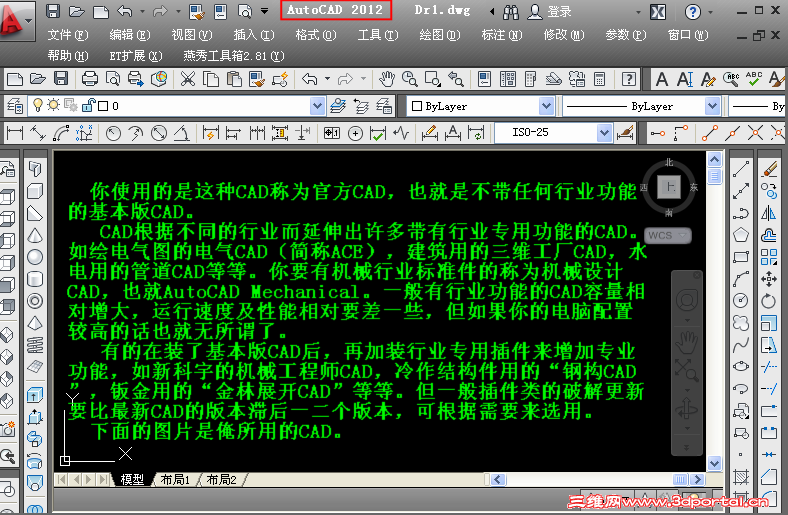Expand undo history arrow in standard toolbar
788x515 pixels.
coord(327,79)
